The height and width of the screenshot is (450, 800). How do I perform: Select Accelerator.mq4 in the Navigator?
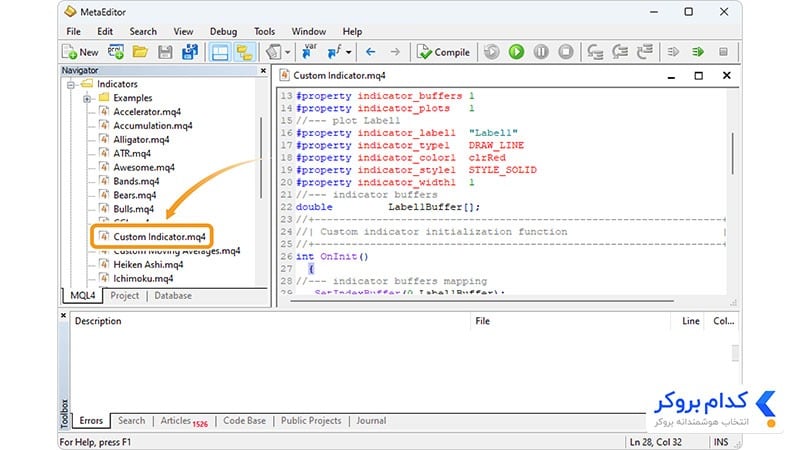coord(147,112)
